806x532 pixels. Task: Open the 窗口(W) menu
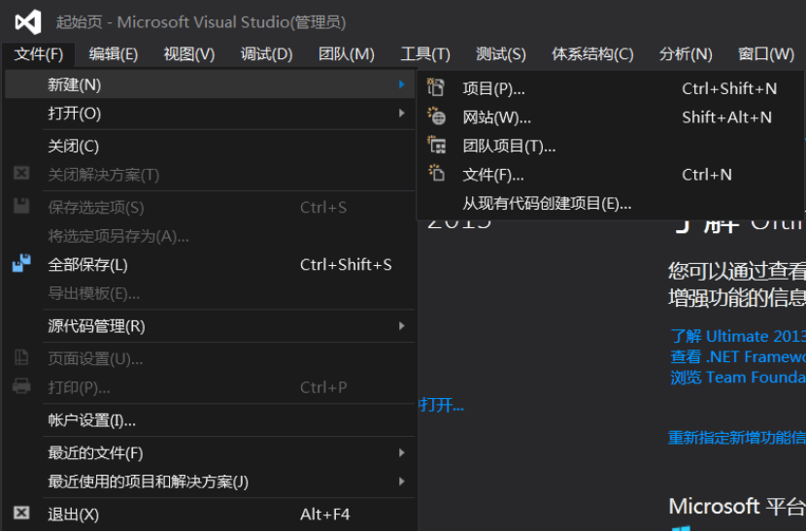766,54
